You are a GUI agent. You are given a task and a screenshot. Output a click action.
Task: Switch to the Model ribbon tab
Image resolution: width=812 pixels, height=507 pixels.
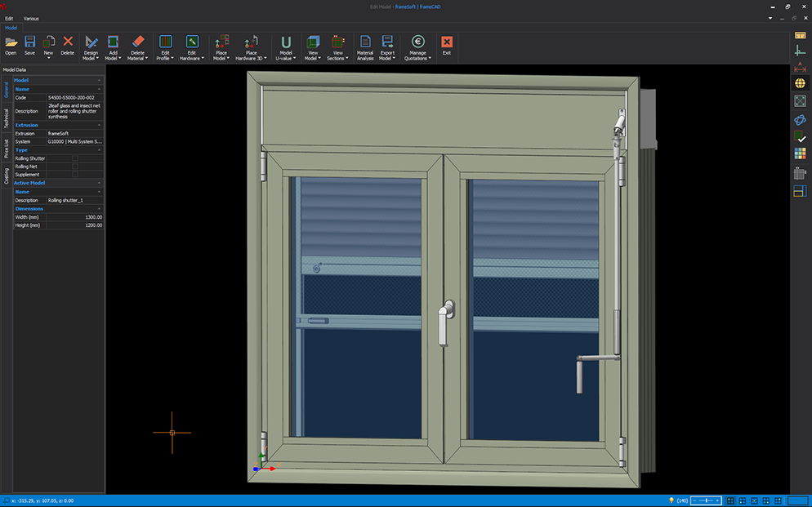click(x=11, y=28)
